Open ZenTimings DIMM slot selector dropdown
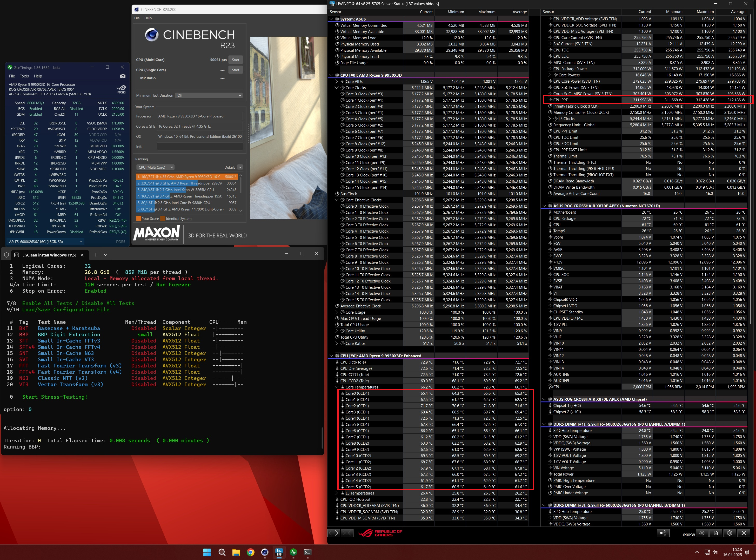The image size is (756, 560). (45, 242)
